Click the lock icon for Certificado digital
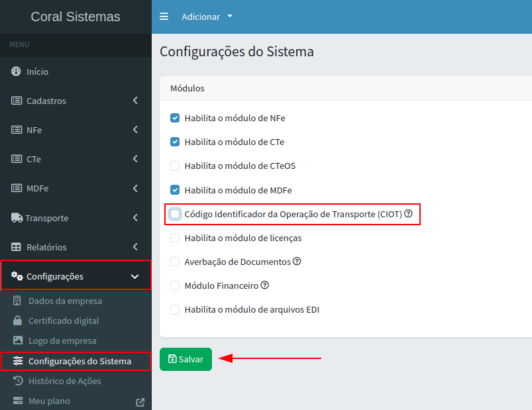This screenshot has width=532, height=410. 17,321
